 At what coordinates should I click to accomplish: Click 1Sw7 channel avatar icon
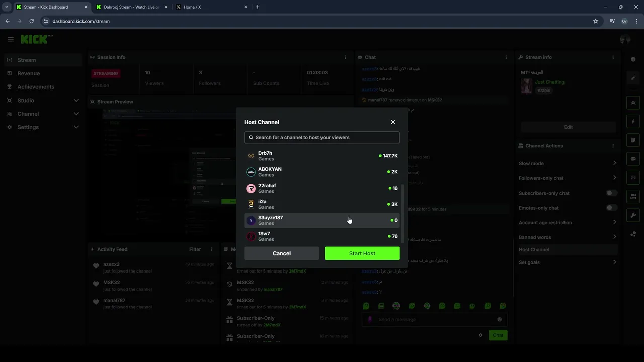coord(251,237)
